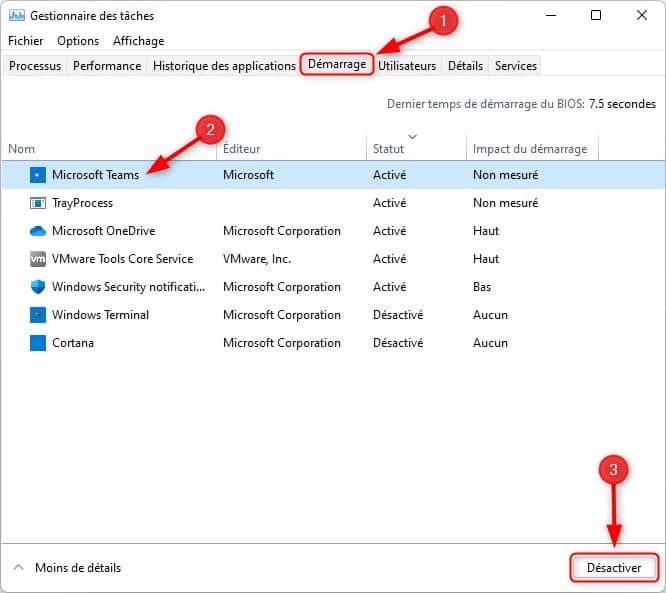Select the TrayProcess entry name
The height and width of the screenshot is (593, 666).
point(82,203)
